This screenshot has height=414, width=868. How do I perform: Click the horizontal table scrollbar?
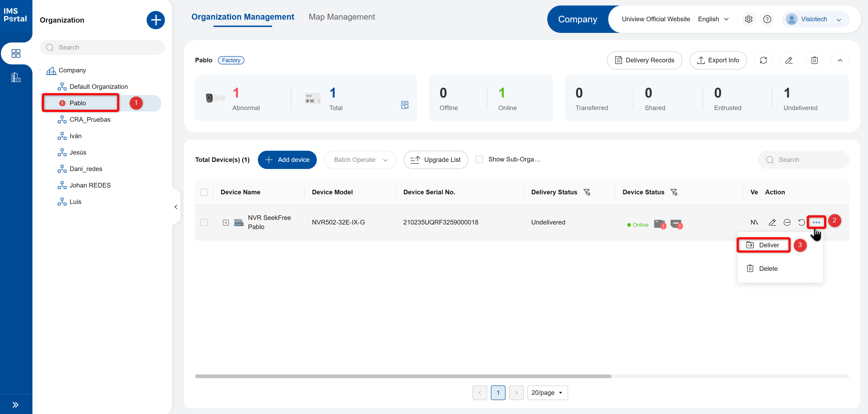coord(403,376)
